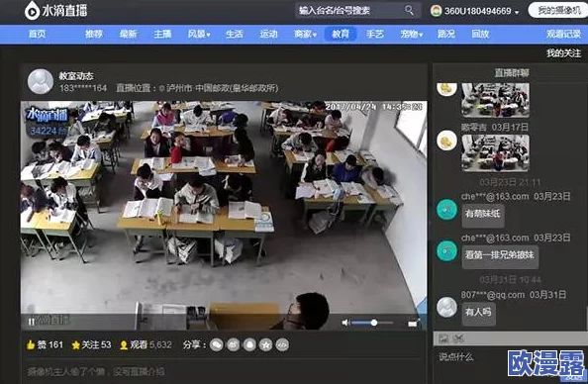The height and width of the screenshot is (384, 588).
Task: Click the 教室动态 broadcaster avatar
Action: pos(41,81)
